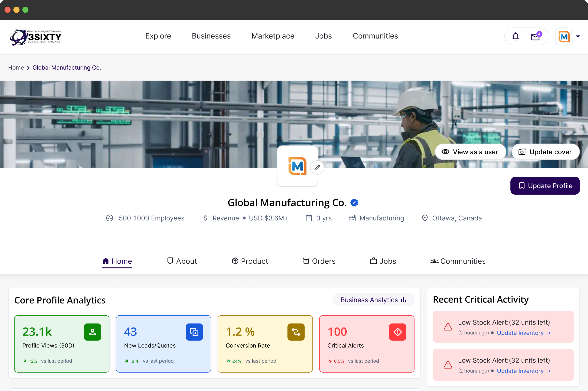The image size is (588, 391).
Task: Click the employees icon
Action: [110, 218]
